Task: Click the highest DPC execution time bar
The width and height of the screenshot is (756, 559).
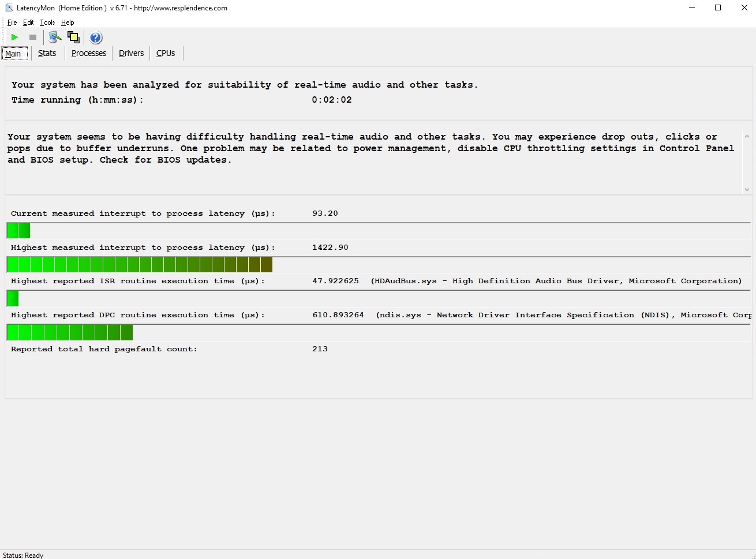Action: click(379, 332)
